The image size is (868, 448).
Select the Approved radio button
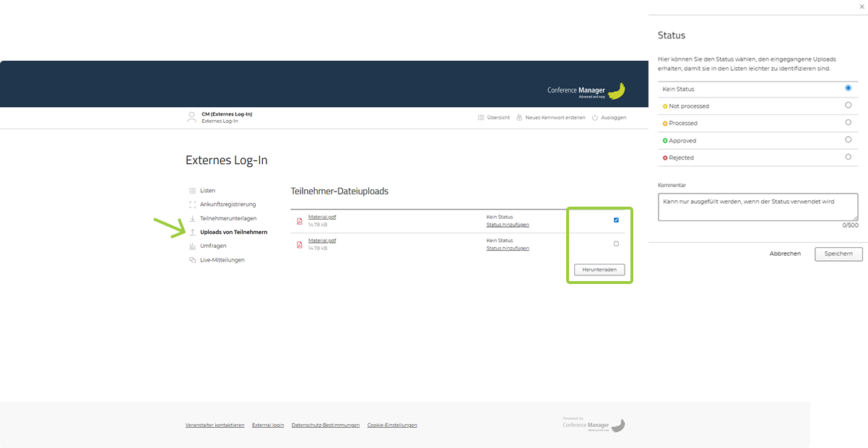point(848,139)
